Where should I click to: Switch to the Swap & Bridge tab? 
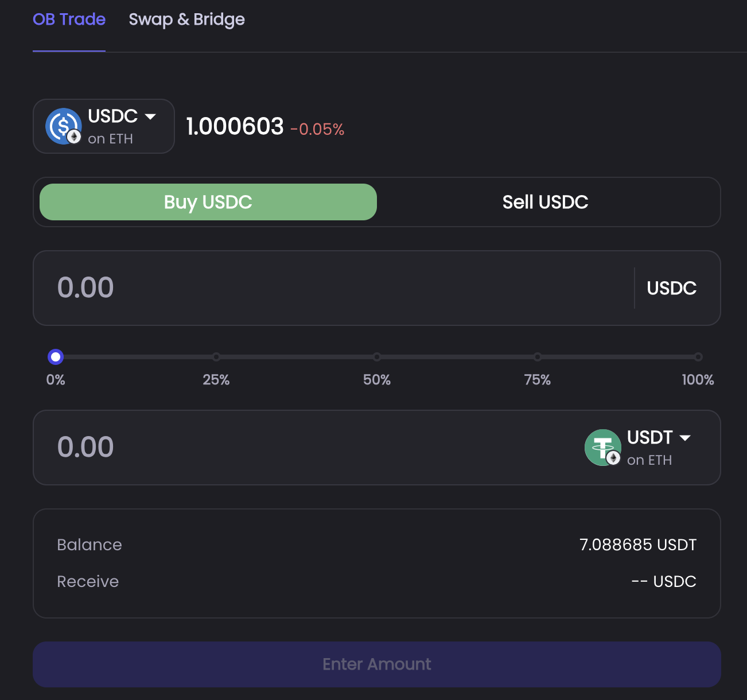coord(187,19)
